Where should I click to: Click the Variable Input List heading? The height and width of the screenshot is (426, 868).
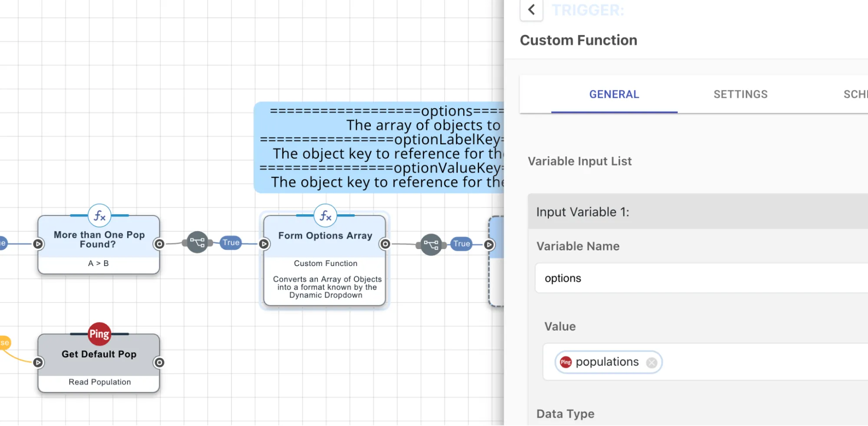coord(580,161)
